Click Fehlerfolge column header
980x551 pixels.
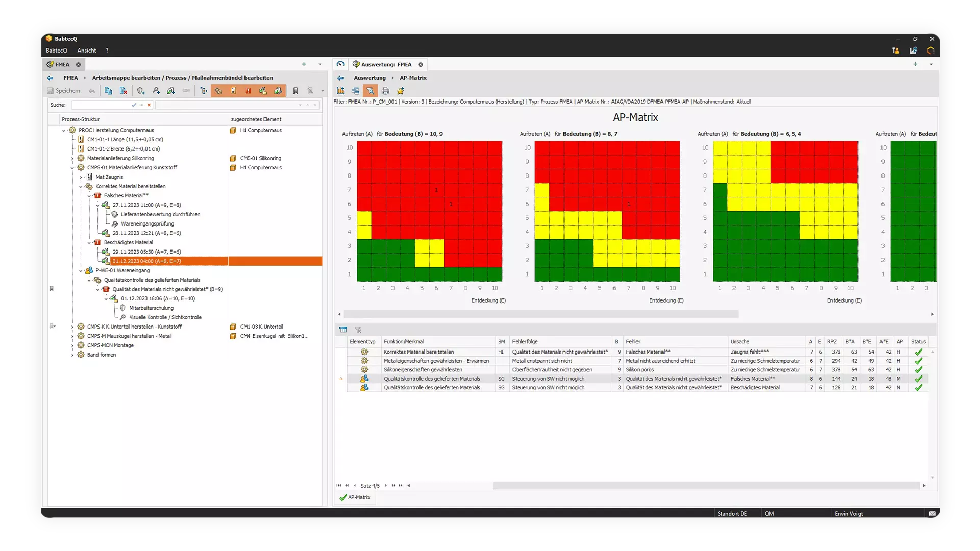click(x=560, y=342)
